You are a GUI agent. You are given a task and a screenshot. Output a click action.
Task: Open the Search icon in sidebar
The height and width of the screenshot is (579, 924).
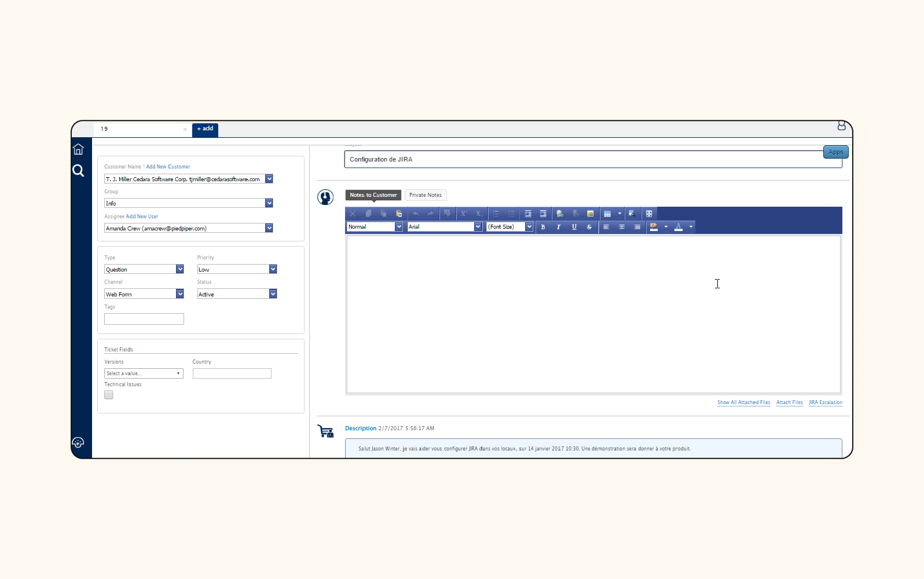(78, 170)
